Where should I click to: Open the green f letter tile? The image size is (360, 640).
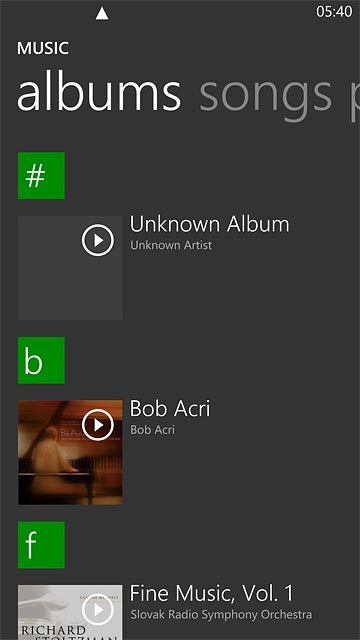point(41,545)
